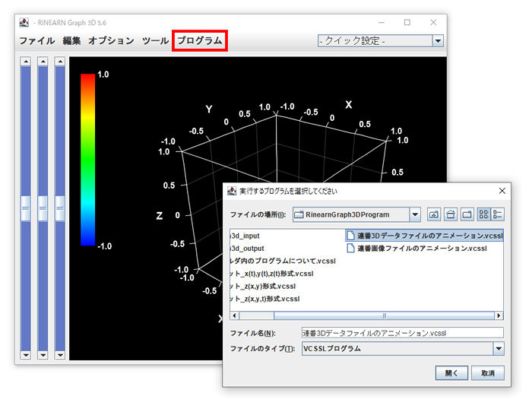Switch to details view icon in dialog
The height and width of the screenshot is (409, 532).
pyautogui.click(x=497, y=214)
